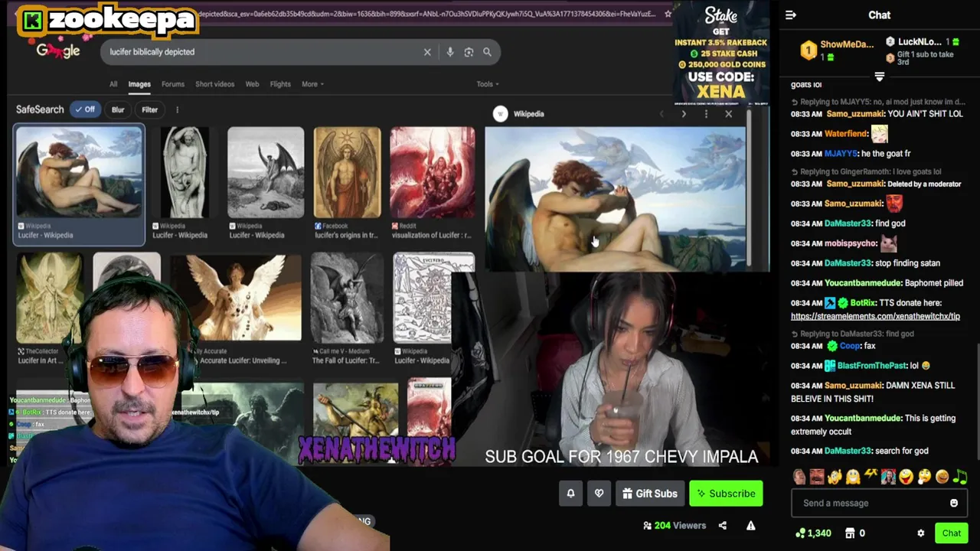Open the Flights tab
The height and width of the screenshot is (551, 980).
[280, 84]
